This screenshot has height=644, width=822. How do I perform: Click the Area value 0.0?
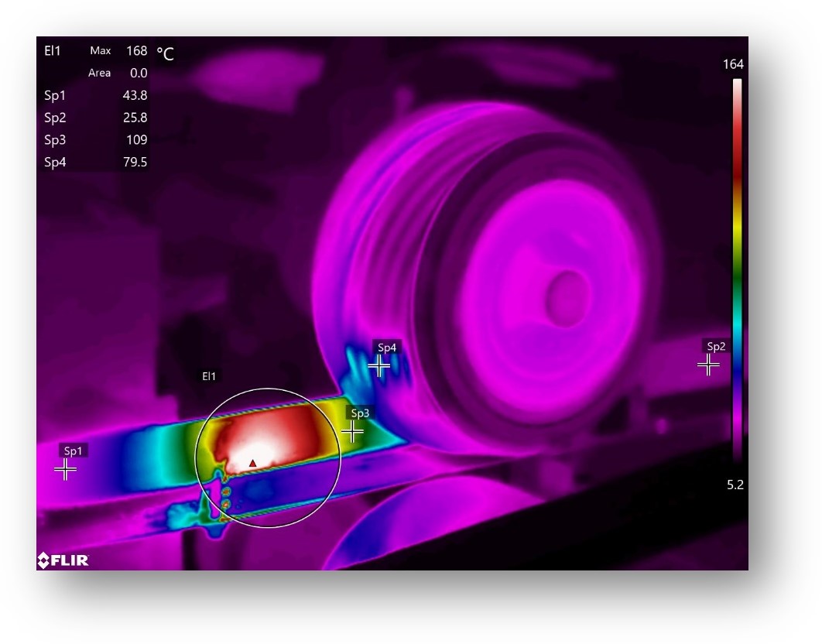tap(139, 73)
